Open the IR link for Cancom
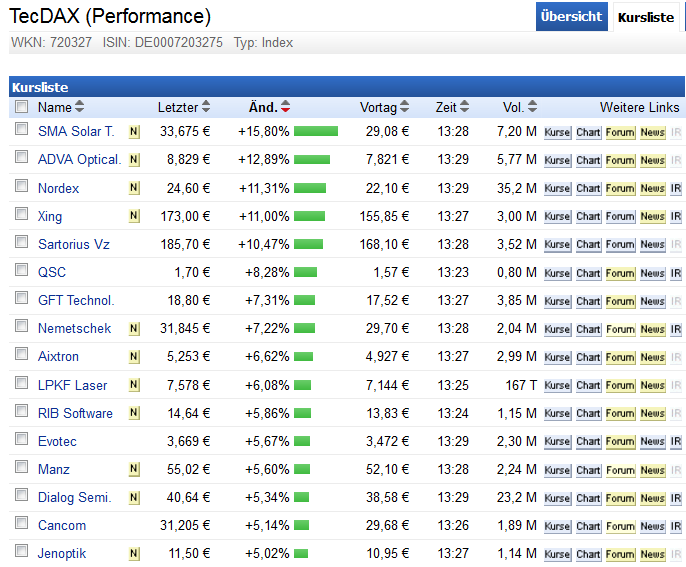The image size is (686, 567). coord(676,526)
